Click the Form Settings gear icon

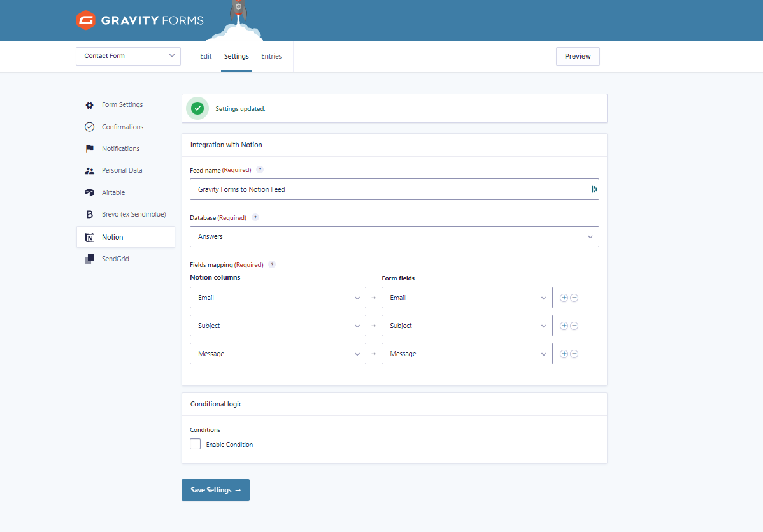(x=90, y=105)
